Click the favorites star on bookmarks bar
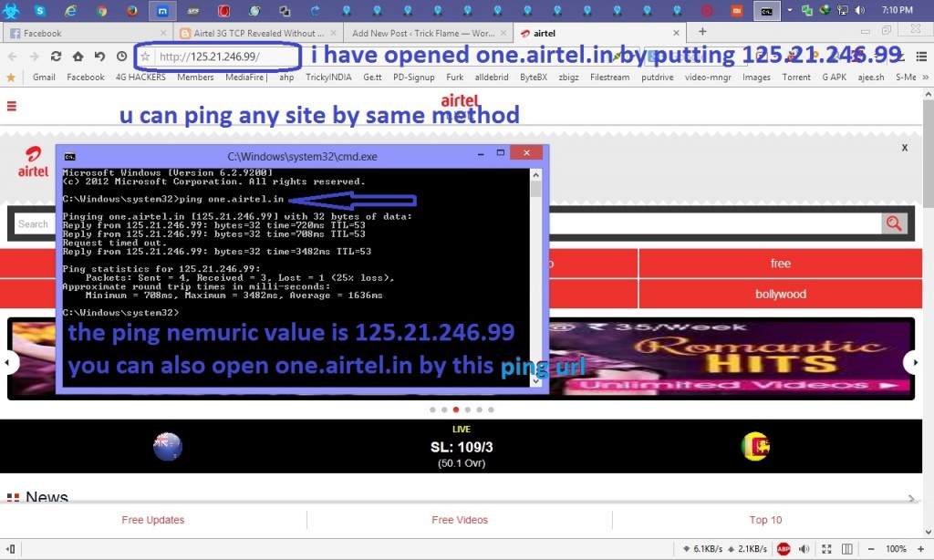Screen dimensions: 934x560 point(10,78)
